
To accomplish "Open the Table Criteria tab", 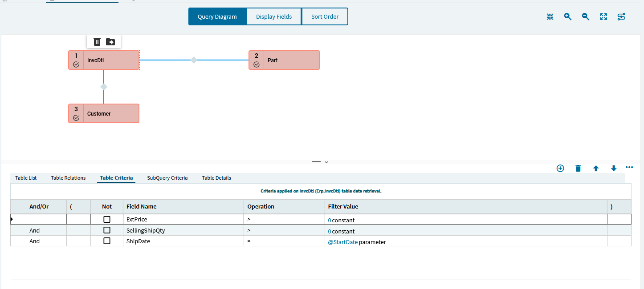I will point(116,178).
